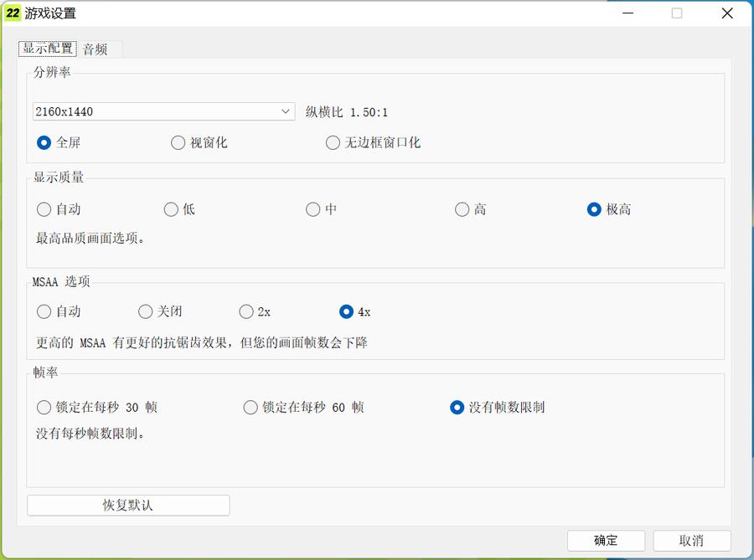Click the 恢复默认 restore defaults button
The height and width of the screenshot is (560, 754).
pos(129,505)
